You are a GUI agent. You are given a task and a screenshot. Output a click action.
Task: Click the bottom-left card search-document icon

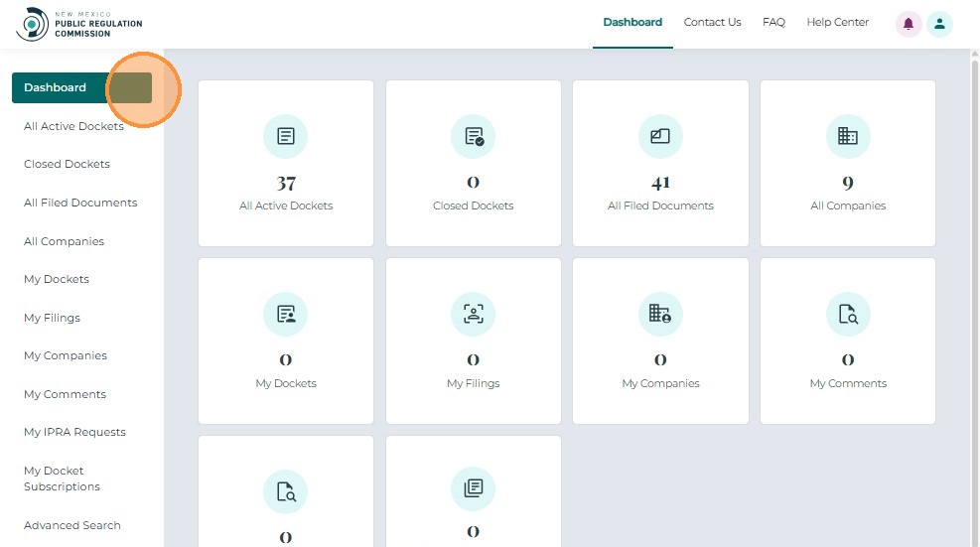[286, 492]
